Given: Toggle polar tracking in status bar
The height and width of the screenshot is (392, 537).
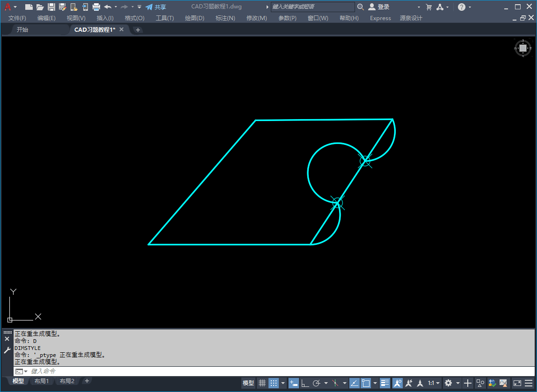Looking at the screenshot, I should click(317, 383).
